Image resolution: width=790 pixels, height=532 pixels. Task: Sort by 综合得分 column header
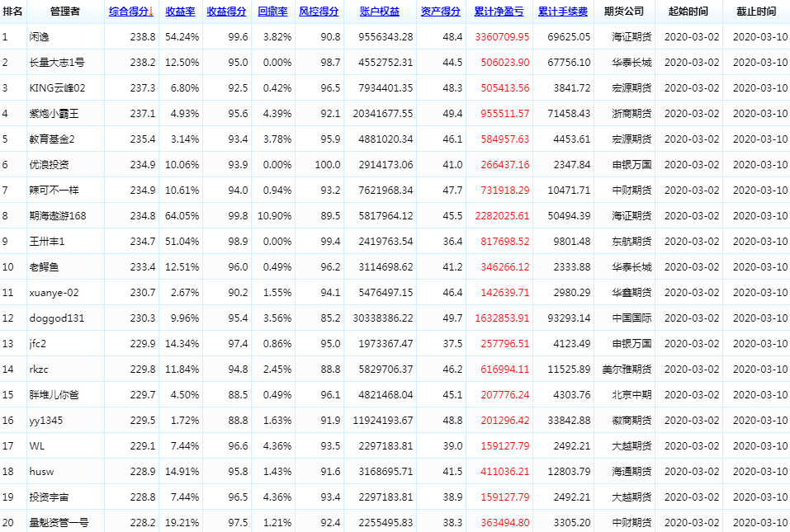(x=131, y=12)
